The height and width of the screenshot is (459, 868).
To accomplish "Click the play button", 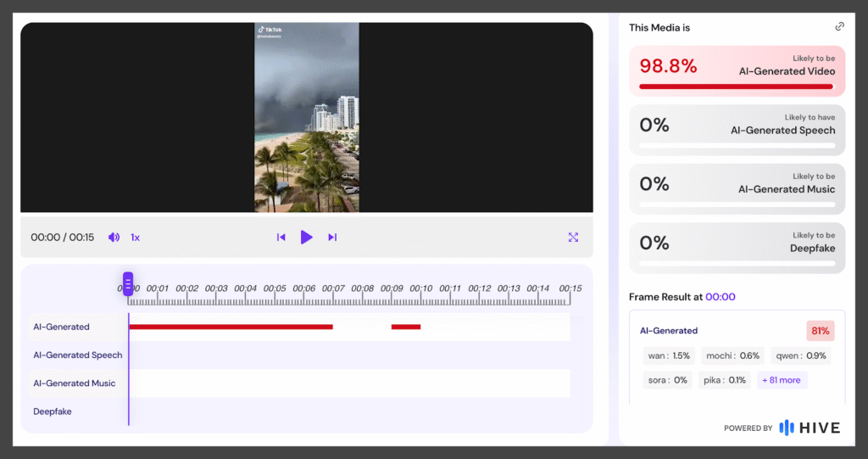I will point(307,238).
